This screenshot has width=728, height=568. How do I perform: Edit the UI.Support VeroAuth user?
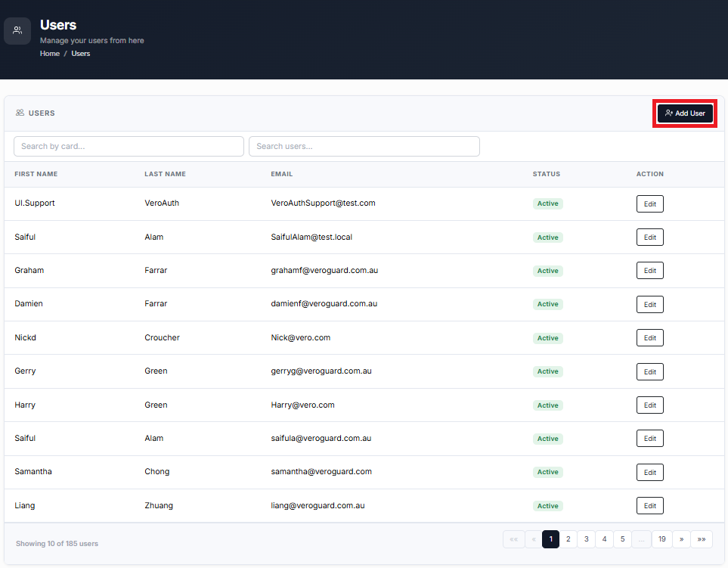[649, 204]
